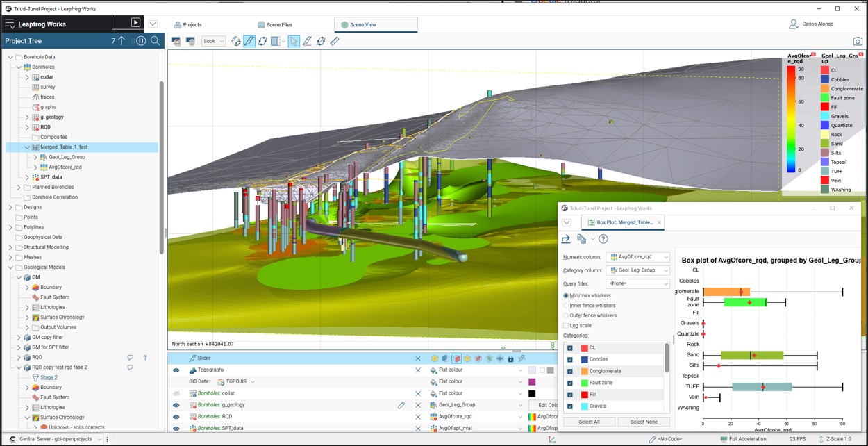
Task: Select Inner fence whiskers option
Action: [566, 306]
